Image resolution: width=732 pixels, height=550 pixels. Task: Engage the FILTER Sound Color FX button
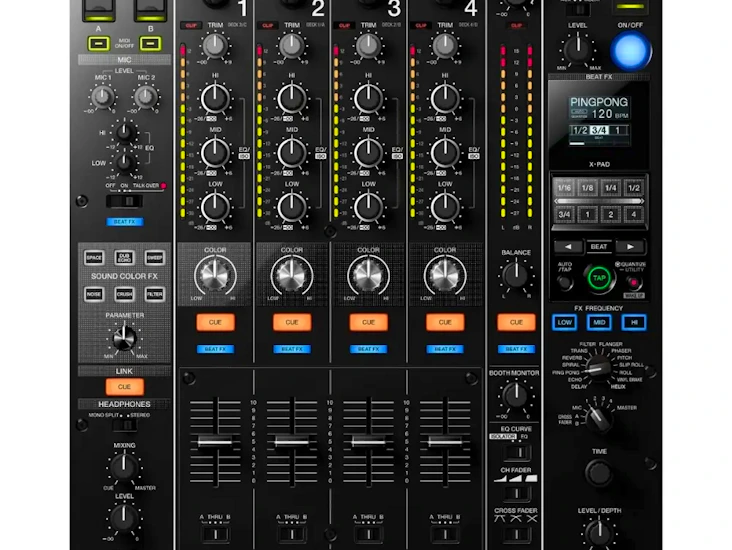click(x=155, y=294)
